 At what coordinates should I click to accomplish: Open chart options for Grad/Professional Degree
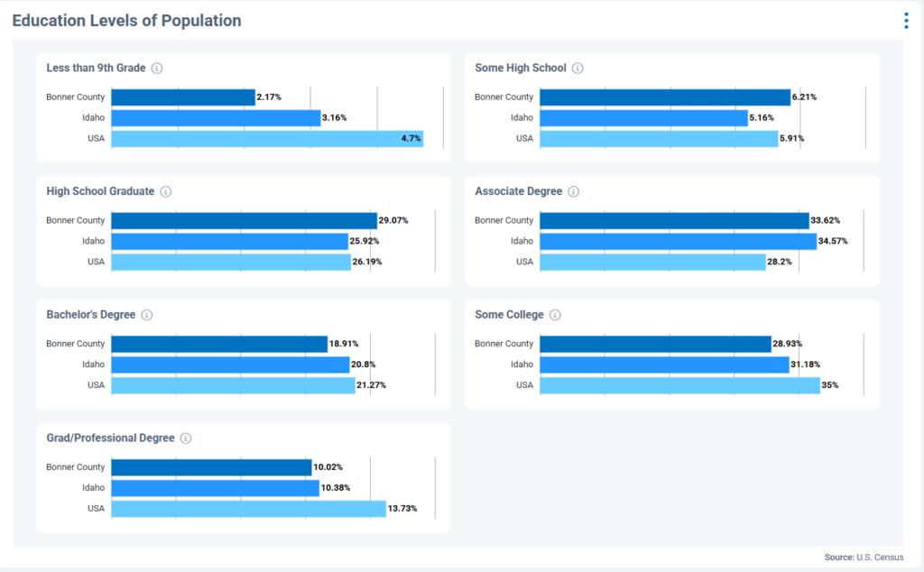coord(185,438)
